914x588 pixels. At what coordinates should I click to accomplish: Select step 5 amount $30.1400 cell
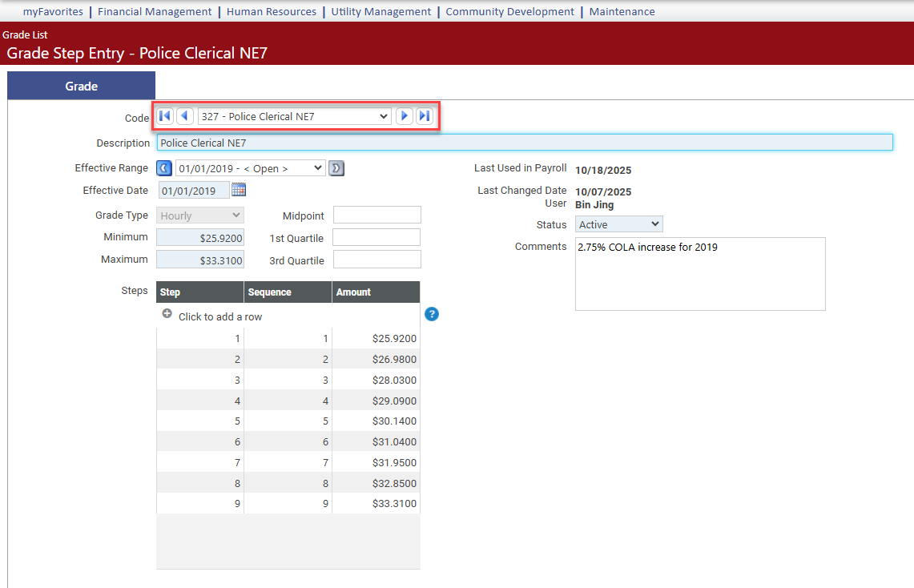click(376, 421)
